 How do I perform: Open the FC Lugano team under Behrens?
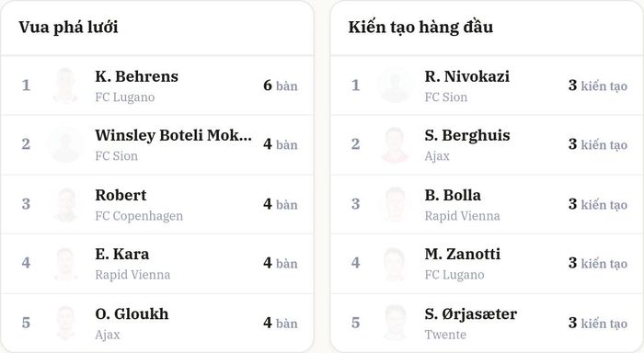pyautogui.click(x=125, y=97)
